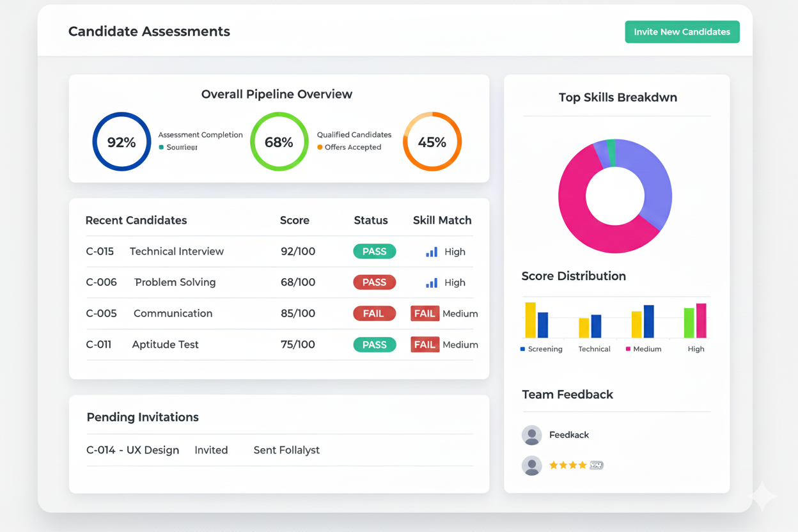This screenshot has height=532, width=798.
Task: Click the 45% offers accepted ring
Action: pyautogui.click(x=432, y=142)
